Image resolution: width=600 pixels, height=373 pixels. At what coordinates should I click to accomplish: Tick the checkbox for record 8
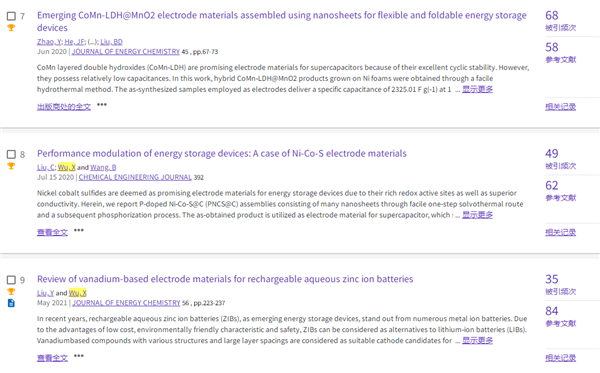click(11, 155)
